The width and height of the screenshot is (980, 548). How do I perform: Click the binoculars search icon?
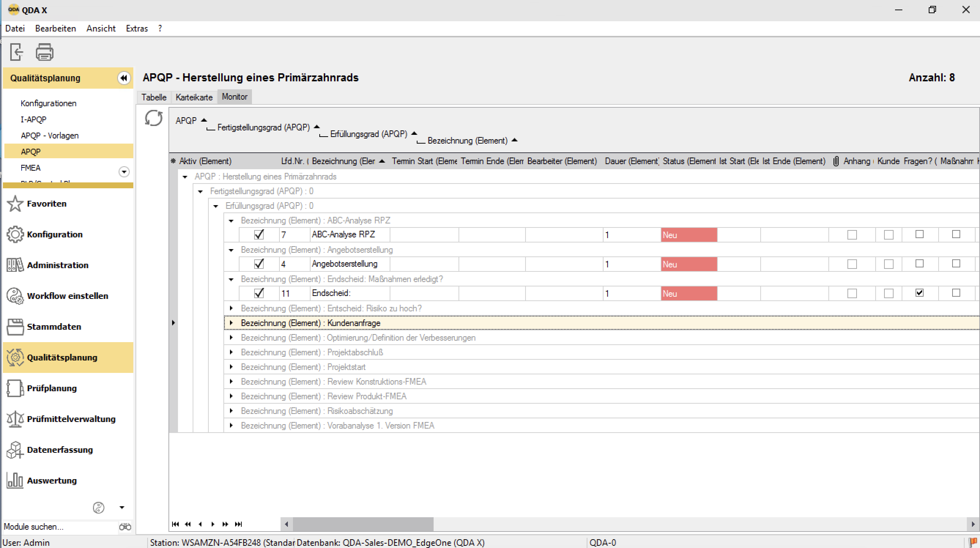(x=125, y=527)
